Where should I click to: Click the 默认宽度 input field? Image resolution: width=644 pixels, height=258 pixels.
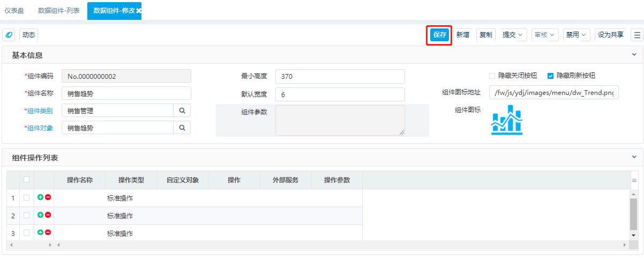(x=340, y=94)
